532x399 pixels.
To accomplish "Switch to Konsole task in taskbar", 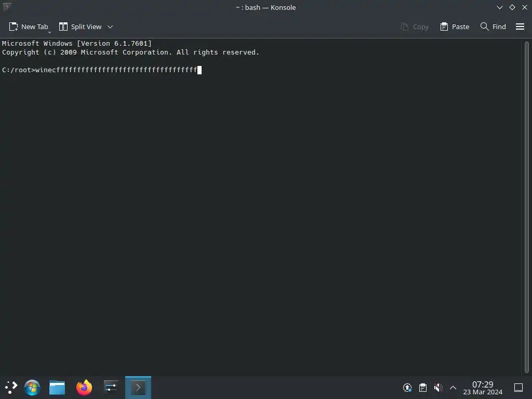I will [138, 388].
